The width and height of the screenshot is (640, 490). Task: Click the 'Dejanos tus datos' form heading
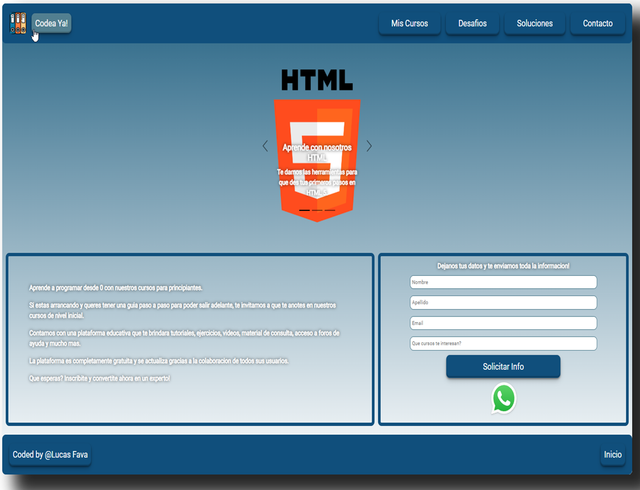pos(503,266)
